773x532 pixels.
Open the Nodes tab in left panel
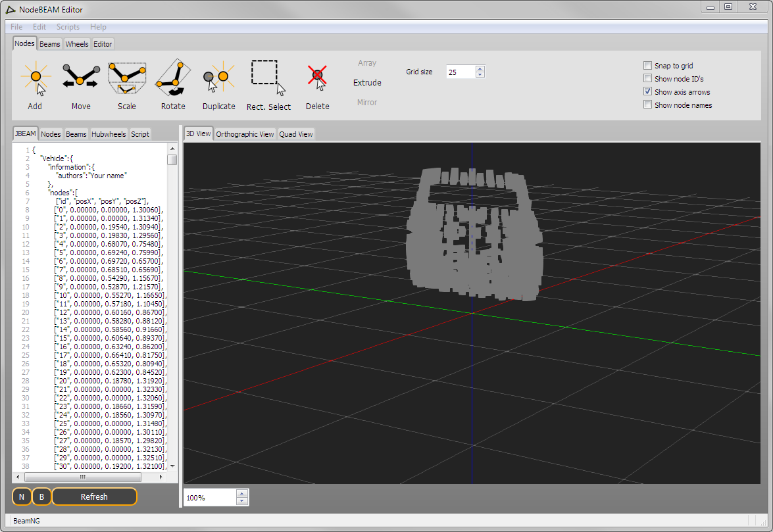click(51, 134)
